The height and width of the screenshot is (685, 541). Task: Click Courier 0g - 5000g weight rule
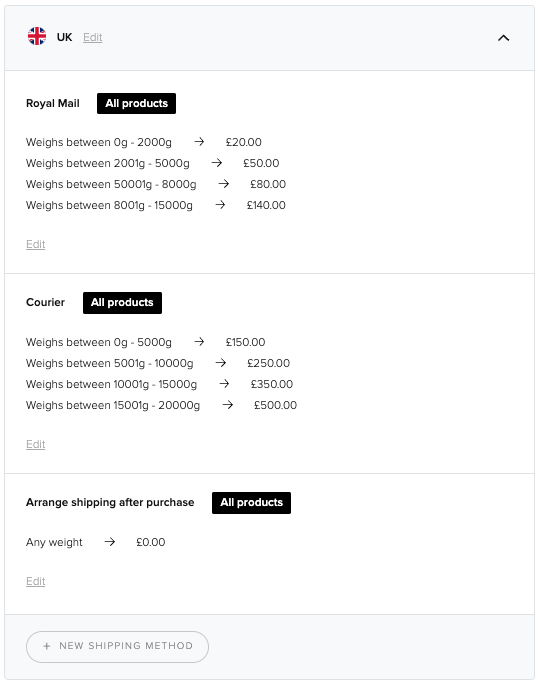99,342
